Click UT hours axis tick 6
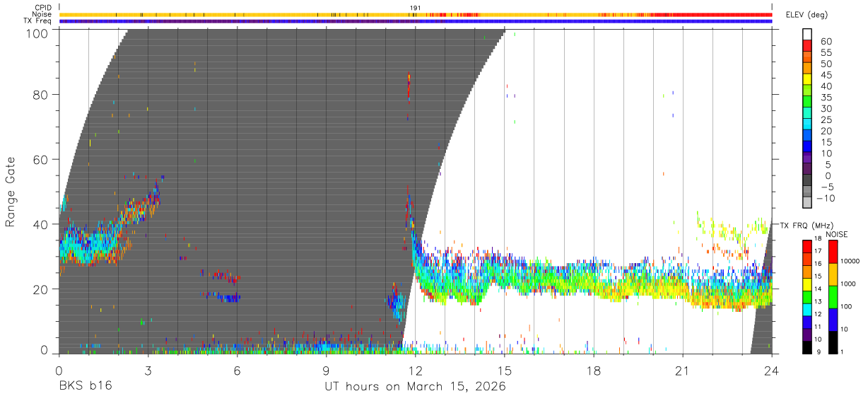 click(237, 371)
